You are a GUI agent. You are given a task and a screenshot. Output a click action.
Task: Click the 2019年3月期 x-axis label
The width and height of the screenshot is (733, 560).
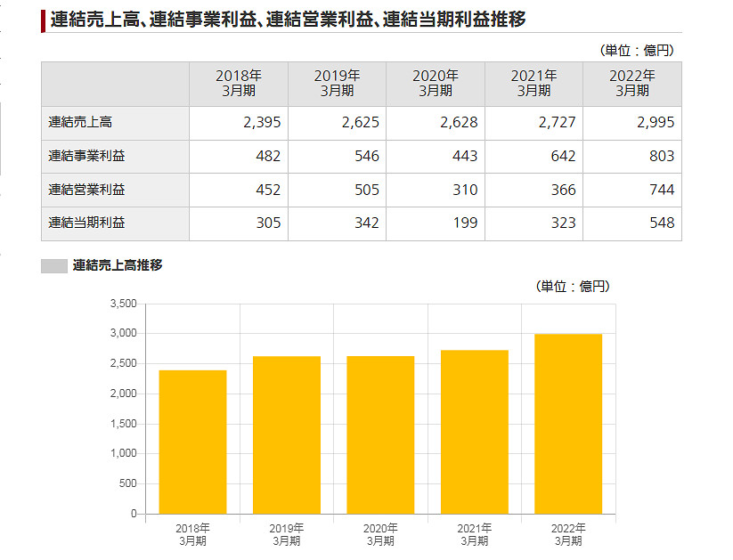click(x=285, y=532)
